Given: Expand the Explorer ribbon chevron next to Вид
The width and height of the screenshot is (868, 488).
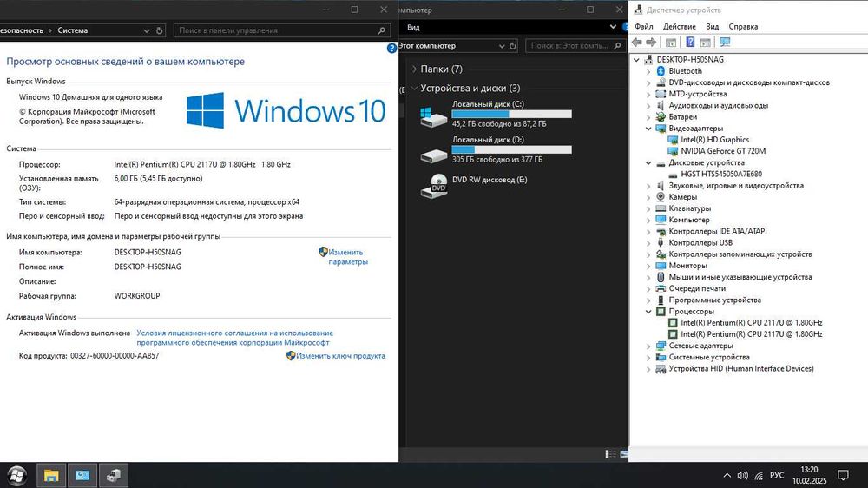Looking at the screenshot, I should [613, 27].
